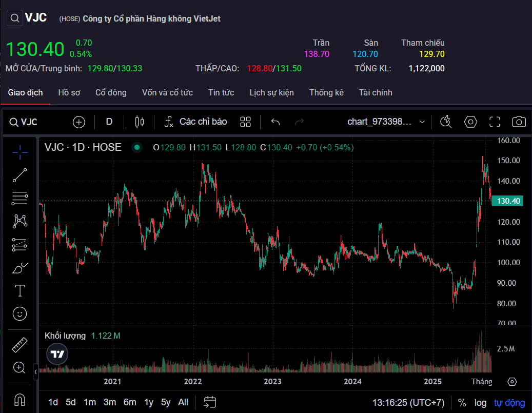532x413 pixels.
Task: Select the ruler measure tool
Action: coord(19,345)
